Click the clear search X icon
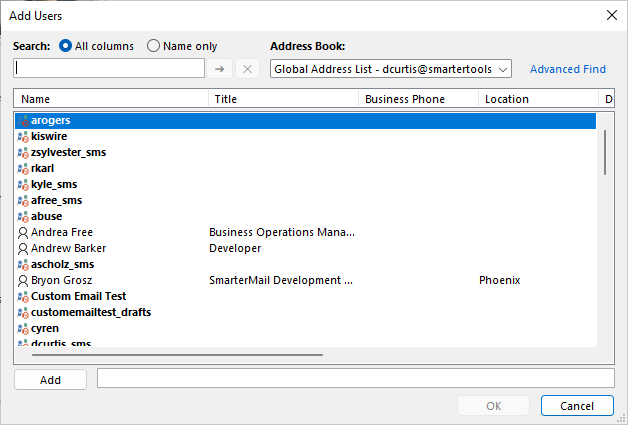628x425 pixels. point(247,69)
